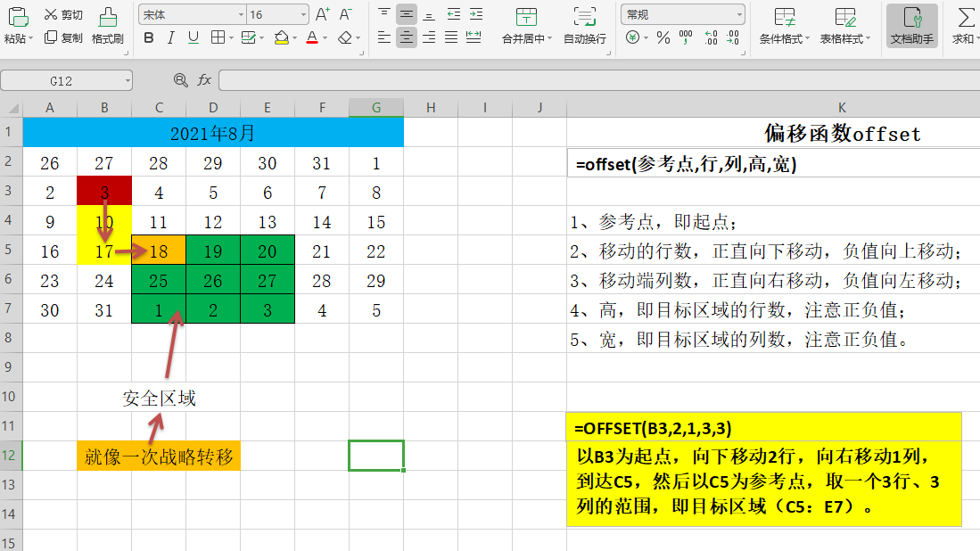Click the increase indent icon
The width and height of the screenshot is (980, 551).
pyautogui.click(x=475, y=14)
